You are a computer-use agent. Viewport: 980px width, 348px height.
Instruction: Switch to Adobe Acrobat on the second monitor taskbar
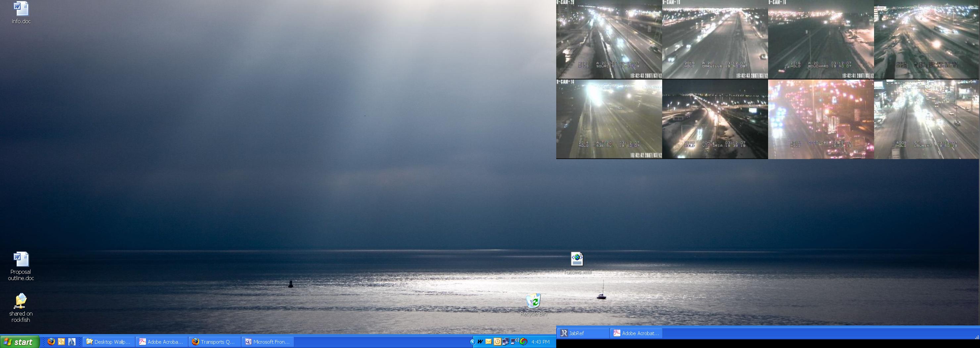click(636, 333)
